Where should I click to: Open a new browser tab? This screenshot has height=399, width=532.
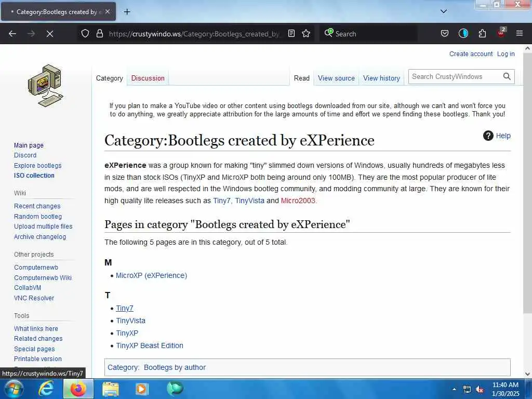[x=127, y=12]
